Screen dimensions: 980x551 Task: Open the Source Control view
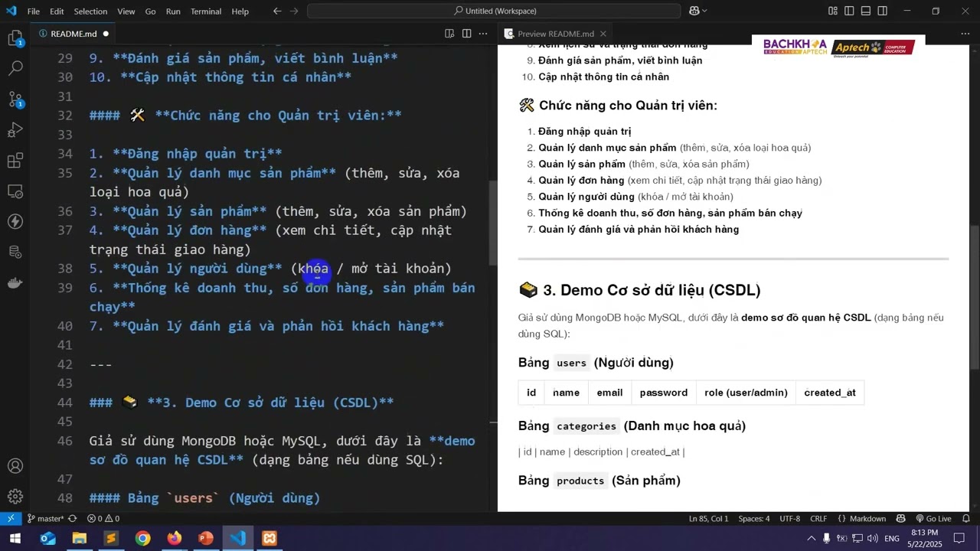click(x=15, y=99)
